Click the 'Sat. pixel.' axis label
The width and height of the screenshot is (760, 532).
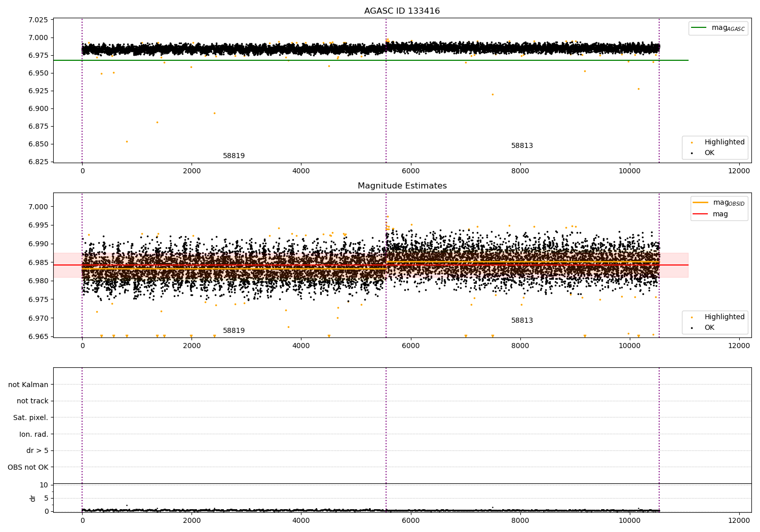click(x=31, y=417)
